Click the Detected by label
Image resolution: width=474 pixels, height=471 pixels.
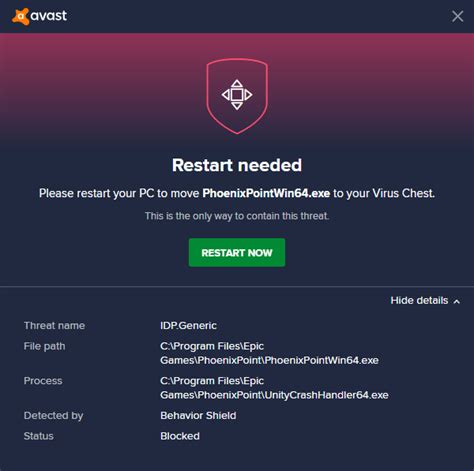(53, 416)
